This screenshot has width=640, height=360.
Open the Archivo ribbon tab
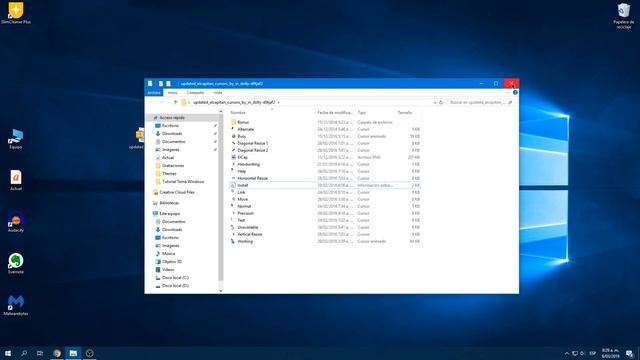pos(154,93)
